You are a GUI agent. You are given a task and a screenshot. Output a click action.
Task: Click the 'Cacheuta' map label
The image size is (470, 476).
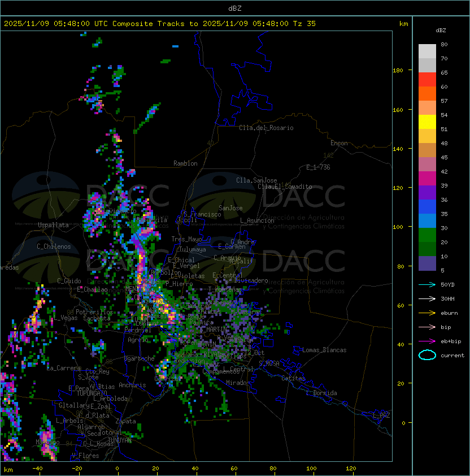97,318
